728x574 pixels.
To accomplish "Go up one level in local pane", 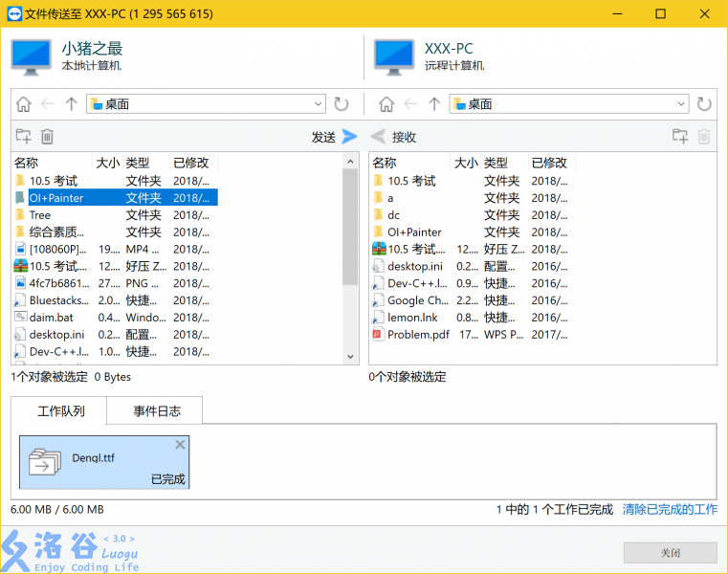I will 71,104.
